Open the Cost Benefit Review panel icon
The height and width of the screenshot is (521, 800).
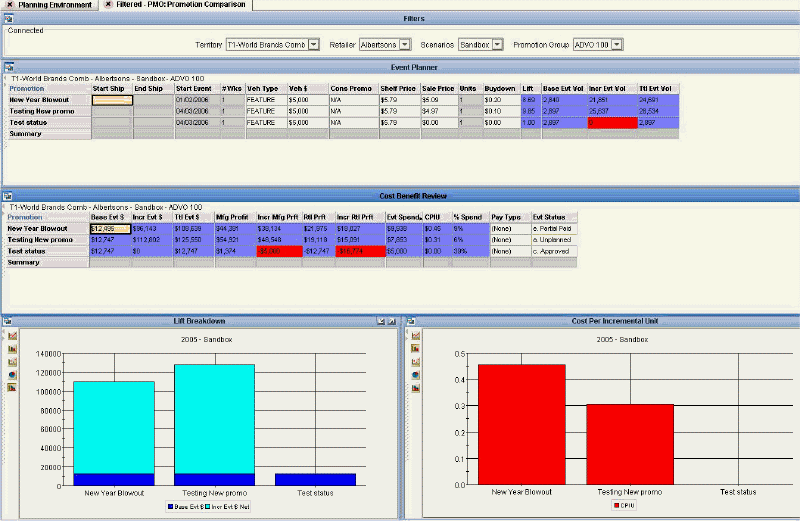click(x=8, y=196)
